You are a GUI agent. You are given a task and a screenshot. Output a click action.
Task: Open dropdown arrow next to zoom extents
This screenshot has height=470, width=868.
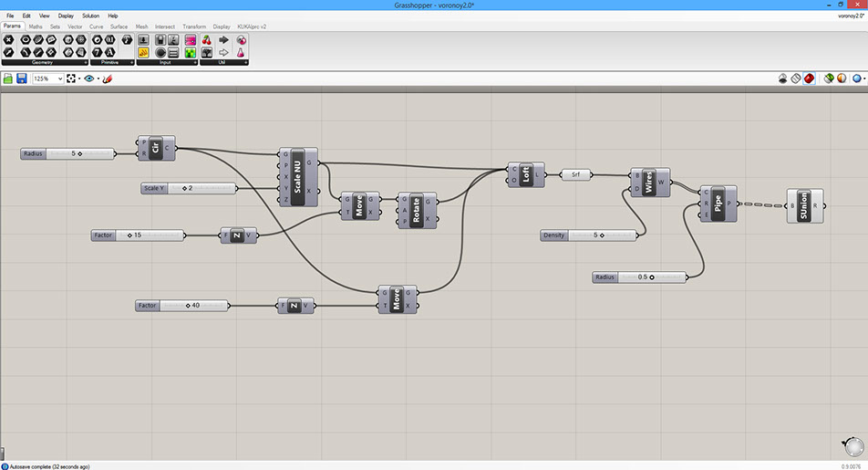pos(79,78)
